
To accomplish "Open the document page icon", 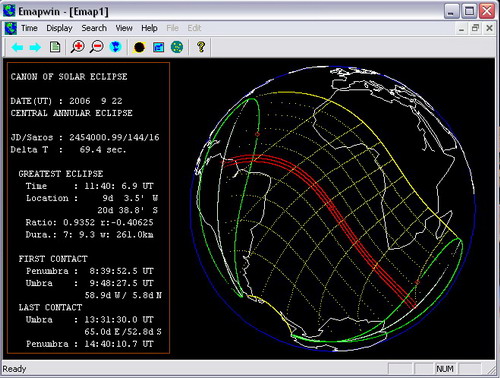I will click(55, 47).
